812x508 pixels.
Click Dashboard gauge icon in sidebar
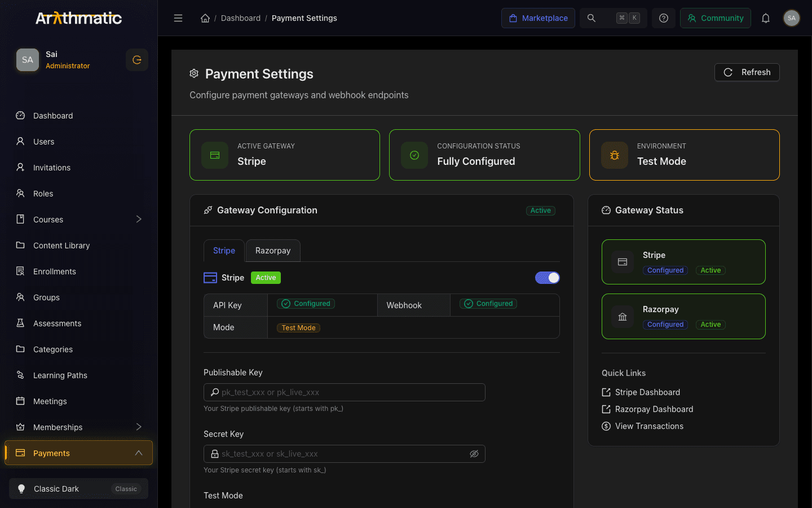click(x=20, y=116)
